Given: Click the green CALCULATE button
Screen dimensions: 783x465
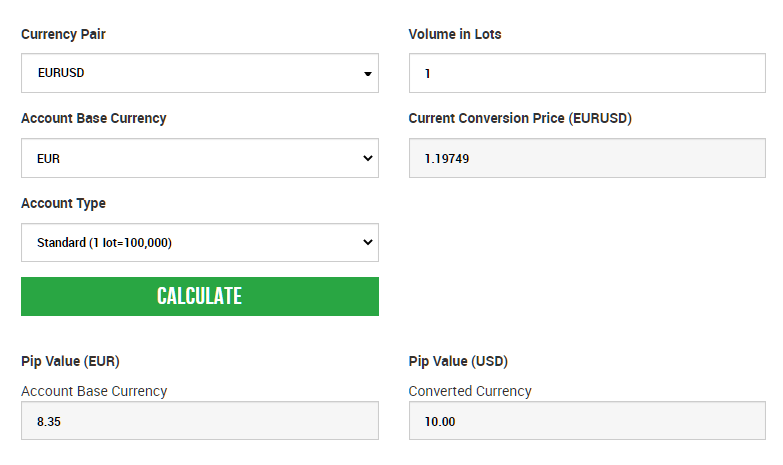Looking at the screenshot, I should [x=200, y=296].
